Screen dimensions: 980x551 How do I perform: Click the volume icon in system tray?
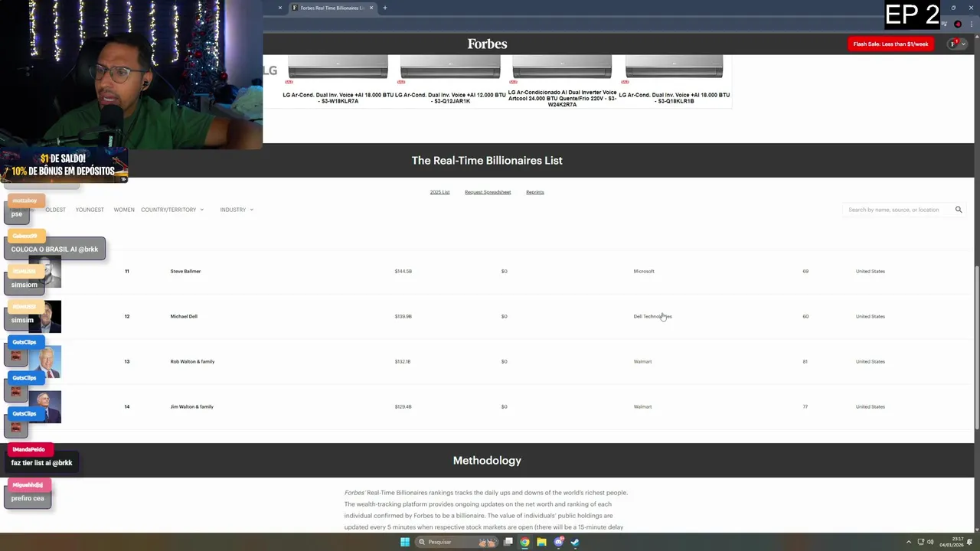pyautogui.click(x=930, y=542)
